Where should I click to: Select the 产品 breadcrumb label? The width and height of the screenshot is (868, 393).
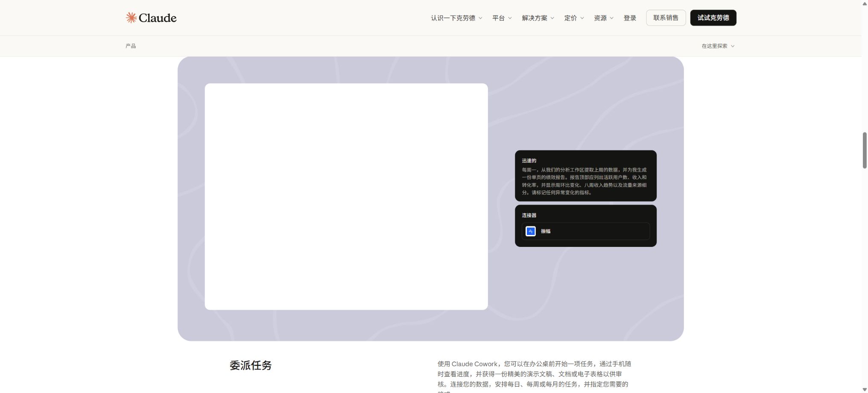[x=131, y=46]
